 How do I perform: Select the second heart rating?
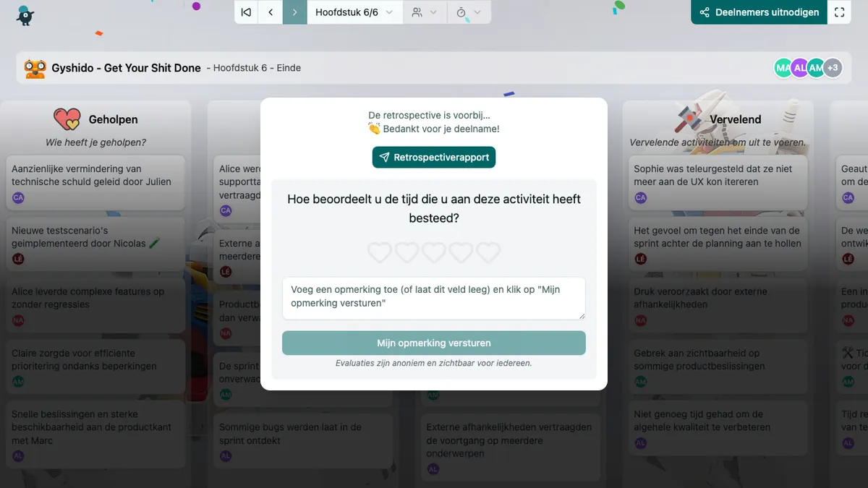pyautogui.click(x=407, y=252)
